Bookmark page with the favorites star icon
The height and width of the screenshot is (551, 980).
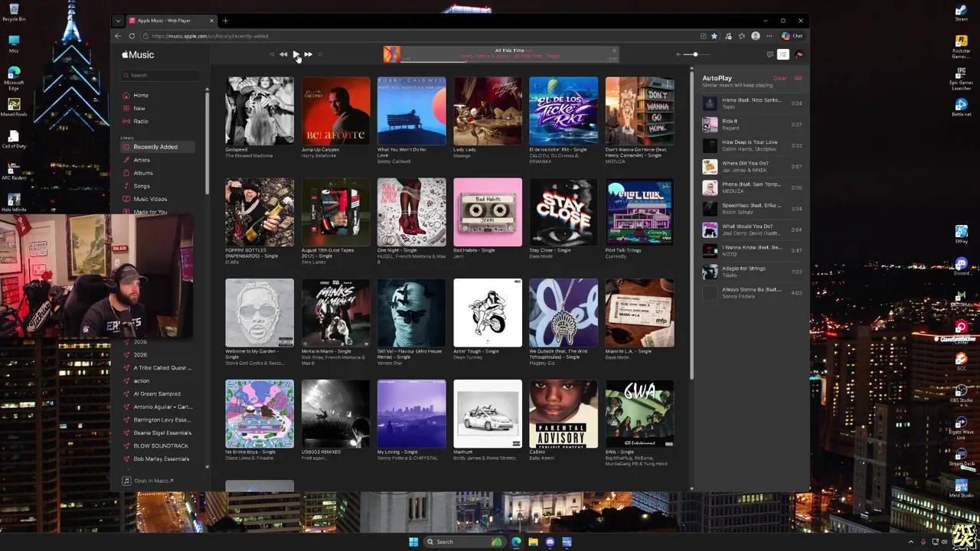click(714, 36)
